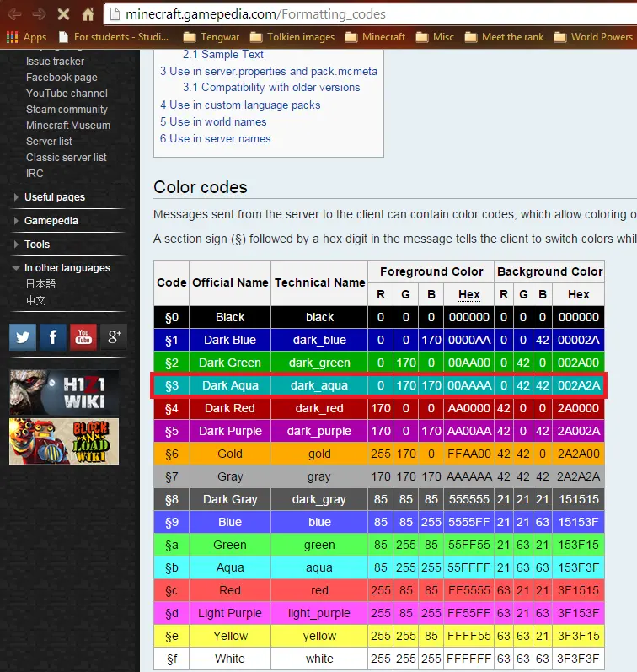Open the World Powers bookmark folder
The height and width of the screenshot is (672, 637).
coord(593,37)
